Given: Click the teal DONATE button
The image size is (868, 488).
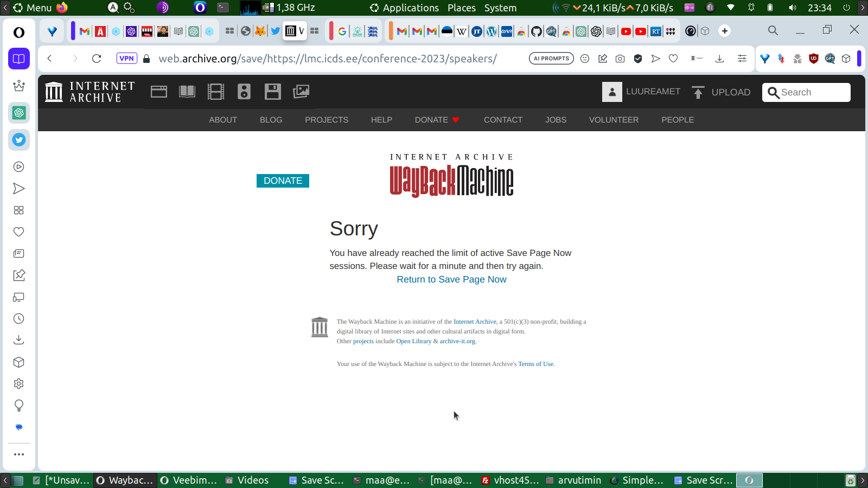Looking at the screenshot, I should [x=283, y=181].
